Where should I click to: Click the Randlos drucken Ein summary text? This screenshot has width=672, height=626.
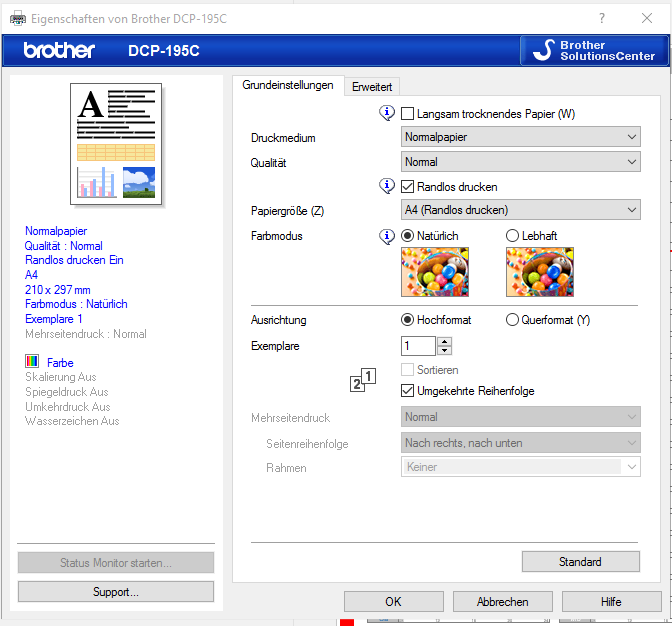pos(74,260)
